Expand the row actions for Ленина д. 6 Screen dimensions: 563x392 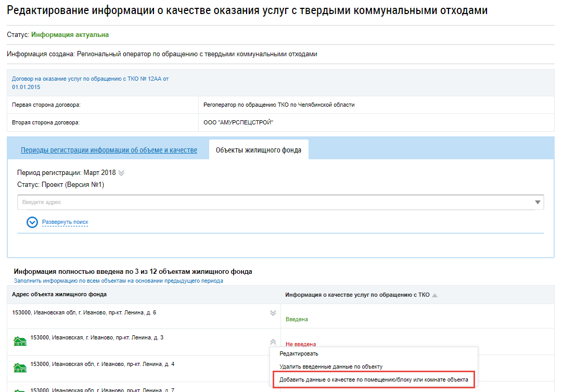point(273,313)
